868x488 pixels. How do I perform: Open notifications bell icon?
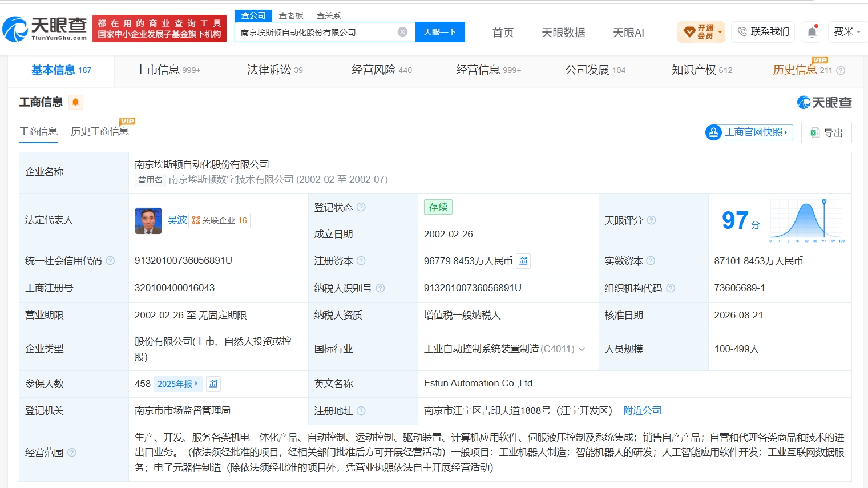pyautogui.click(x=812, y=32)
